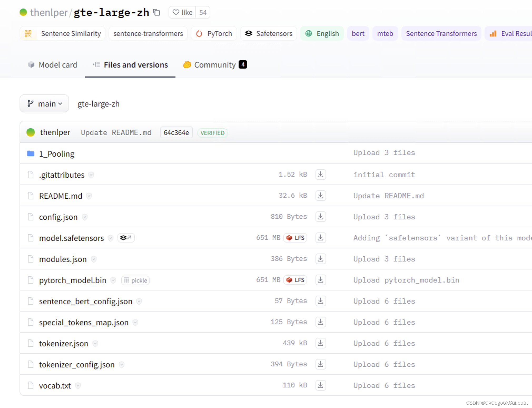The width and height of the screenshot is (532, 408).
Task: Open the pytorch_model.bin file
Action: pos(73,280)
